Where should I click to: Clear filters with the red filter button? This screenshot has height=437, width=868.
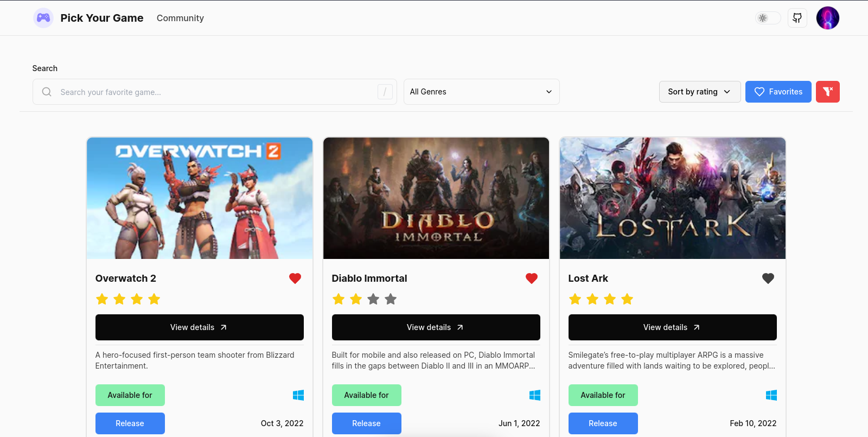point(828,92)
